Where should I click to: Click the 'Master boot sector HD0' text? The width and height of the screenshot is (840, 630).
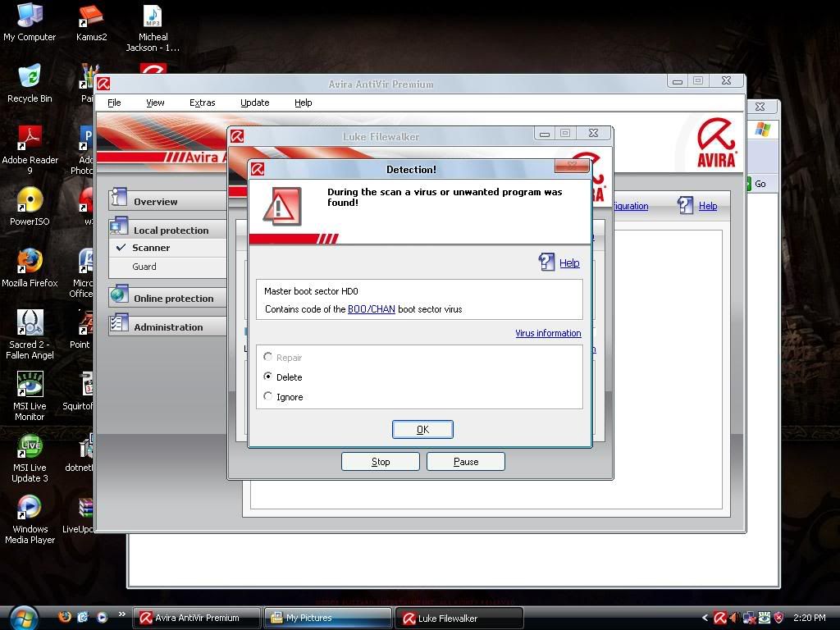click(x=311, y=291)
